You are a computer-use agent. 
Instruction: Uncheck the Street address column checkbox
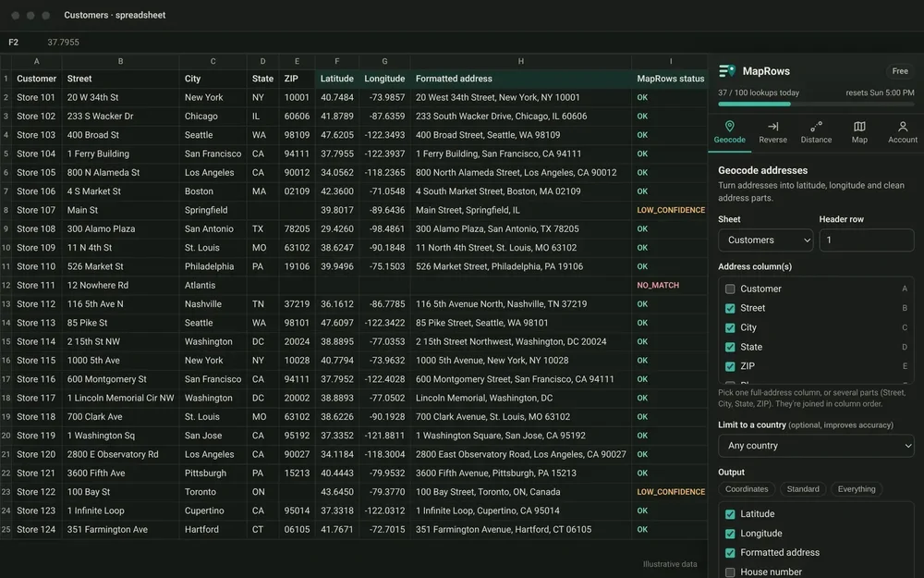tap(730, 309)
